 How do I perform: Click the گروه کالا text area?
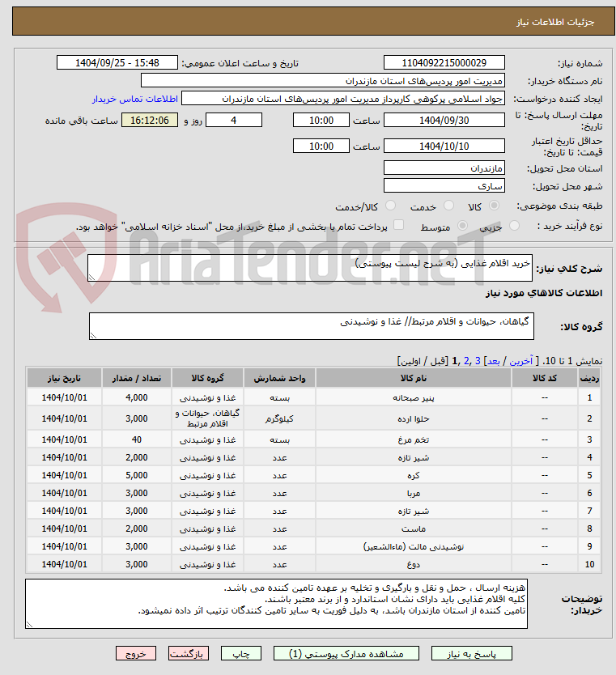point(311,326)
